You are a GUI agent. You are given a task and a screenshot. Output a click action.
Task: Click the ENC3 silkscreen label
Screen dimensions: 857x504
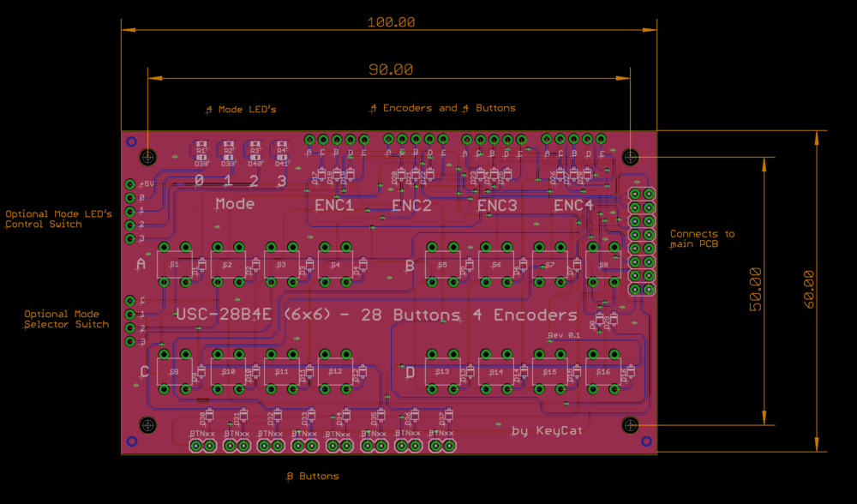(497, 206)
